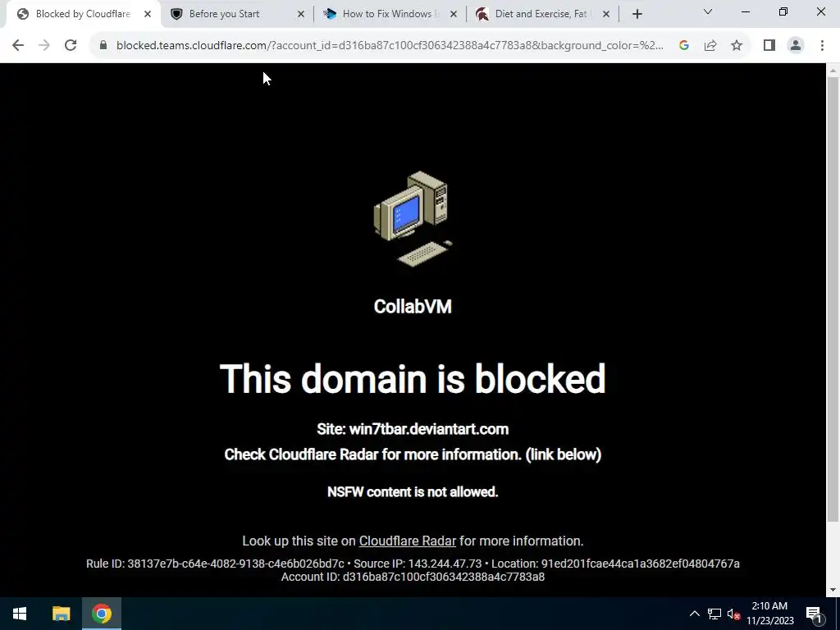The width and height of the screenshot is (840, 630).
Task: Click the Google icon in address bar
Action: coord(683,46)
